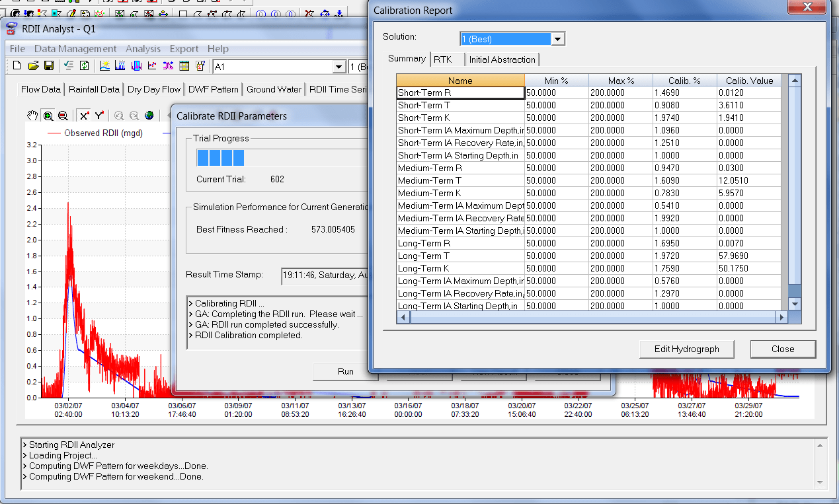Click the globe icon on chart toolbar
Image resolution: width=839 pixels, height=504 pixels.
(148, 116)
